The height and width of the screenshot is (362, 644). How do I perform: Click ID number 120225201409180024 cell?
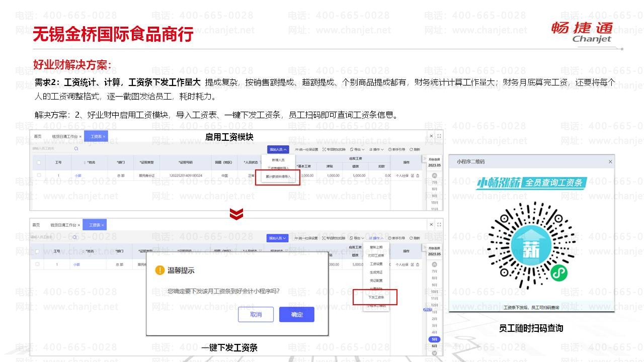point(185,175)
